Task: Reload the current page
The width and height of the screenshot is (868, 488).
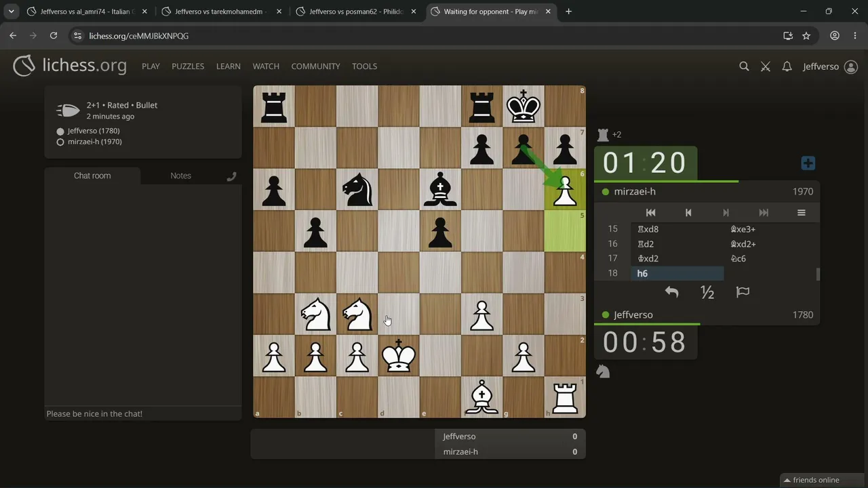Action: (x=54, y=36)
